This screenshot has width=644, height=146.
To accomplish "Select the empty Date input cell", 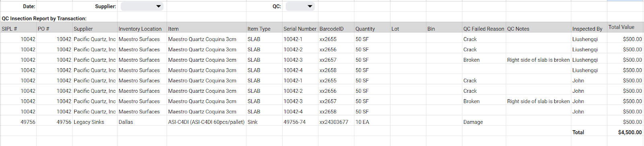I will pos(54,6).
